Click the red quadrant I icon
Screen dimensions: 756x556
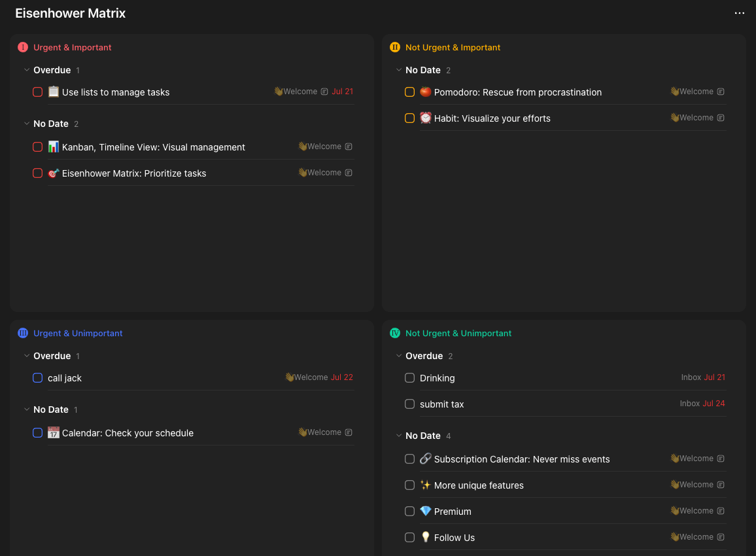tap(23, 47)
